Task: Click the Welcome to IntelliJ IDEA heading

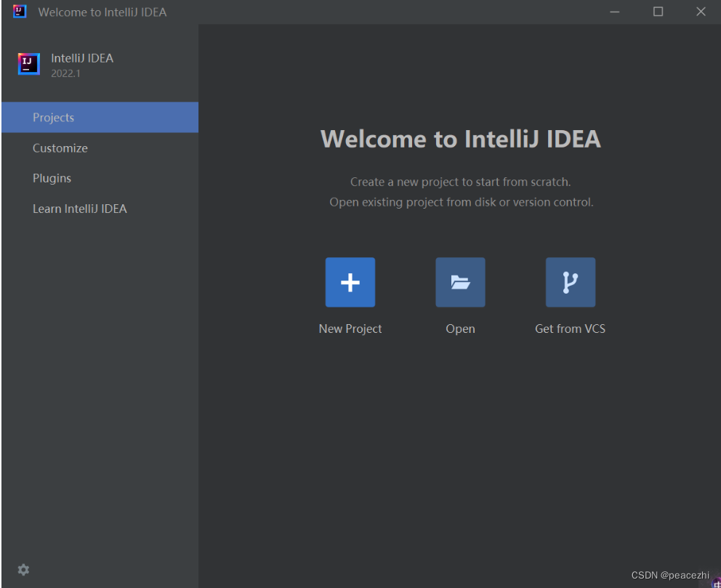Action: [x=461, y=139]
